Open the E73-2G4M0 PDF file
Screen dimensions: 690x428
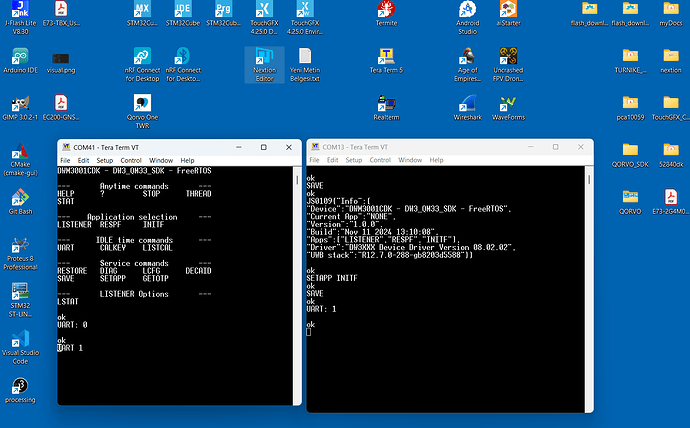671,202
